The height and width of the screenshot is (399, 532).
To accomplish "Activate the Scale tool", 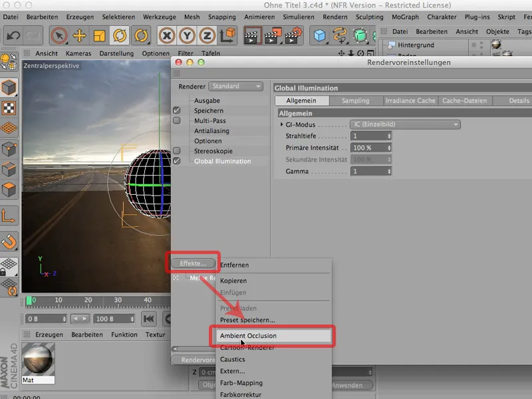I will coord(99,35).
